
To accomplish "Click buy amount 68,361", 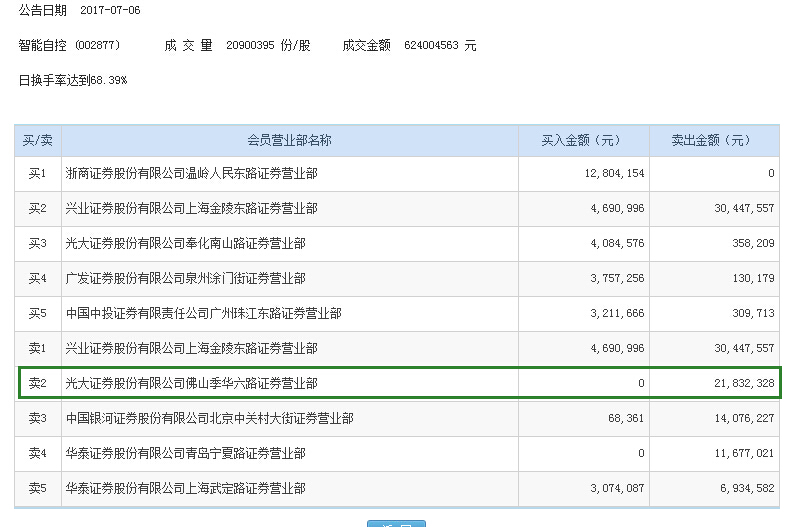I will coord(626,418).
